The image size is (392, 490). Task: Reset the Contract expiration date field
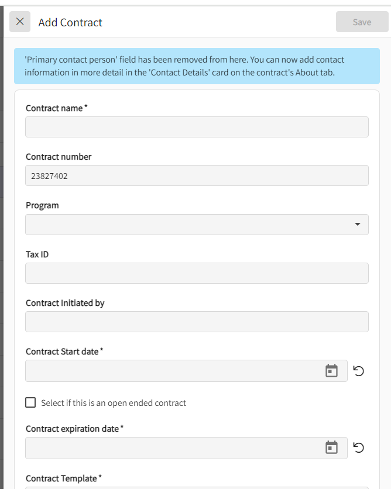click(x=359, y=448)
